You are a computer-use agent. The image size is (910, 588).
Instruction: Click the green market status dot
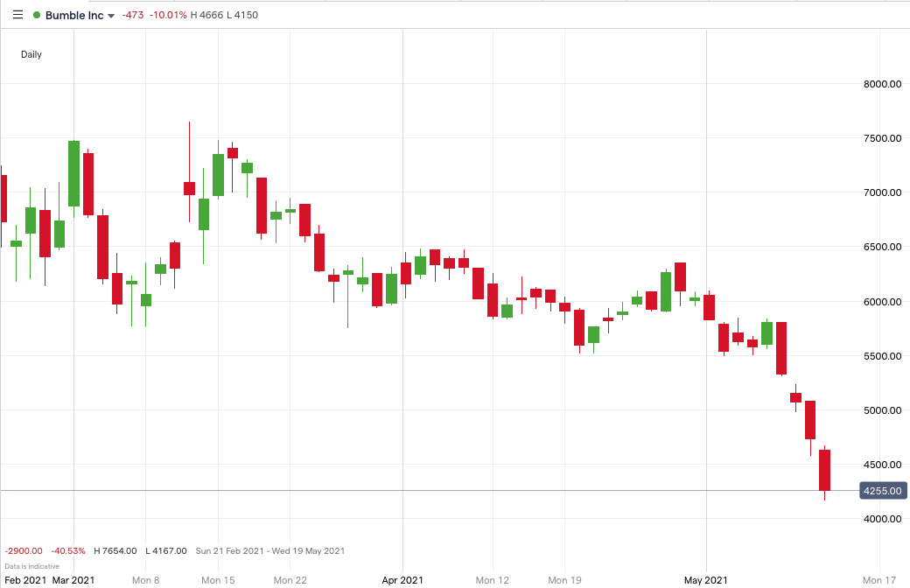click(x=37, y=14)
